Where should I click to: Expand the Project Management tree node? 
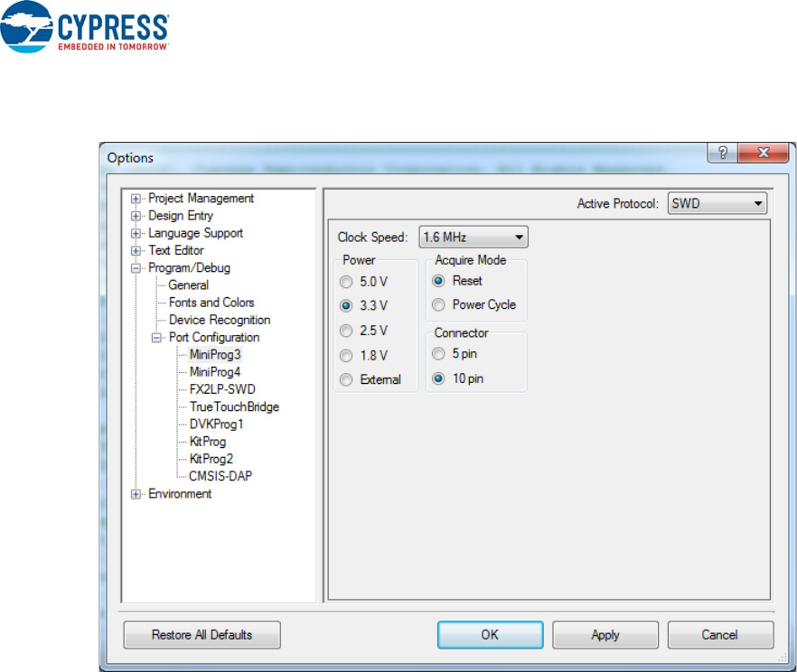tap(136, 199)
